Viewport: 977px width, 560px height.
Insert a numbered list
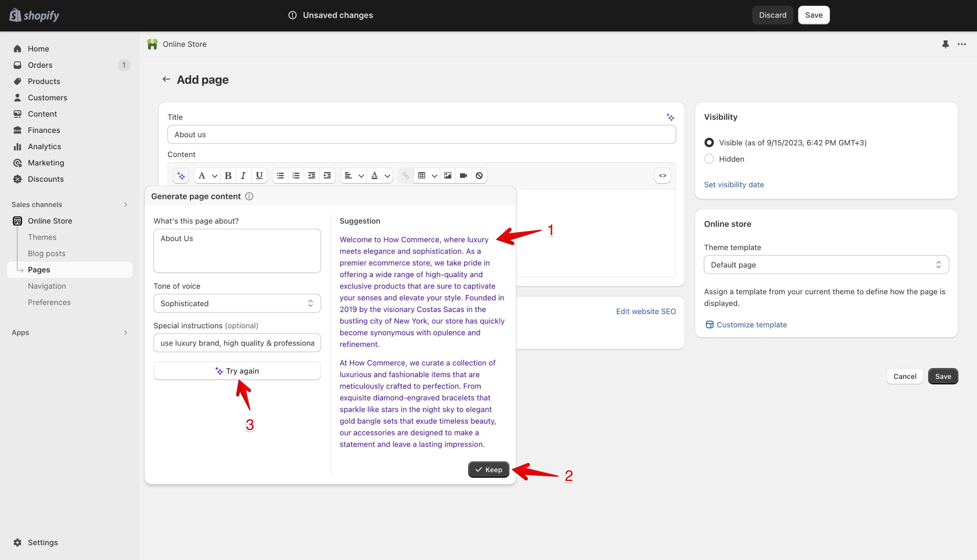tap(296, 176)
